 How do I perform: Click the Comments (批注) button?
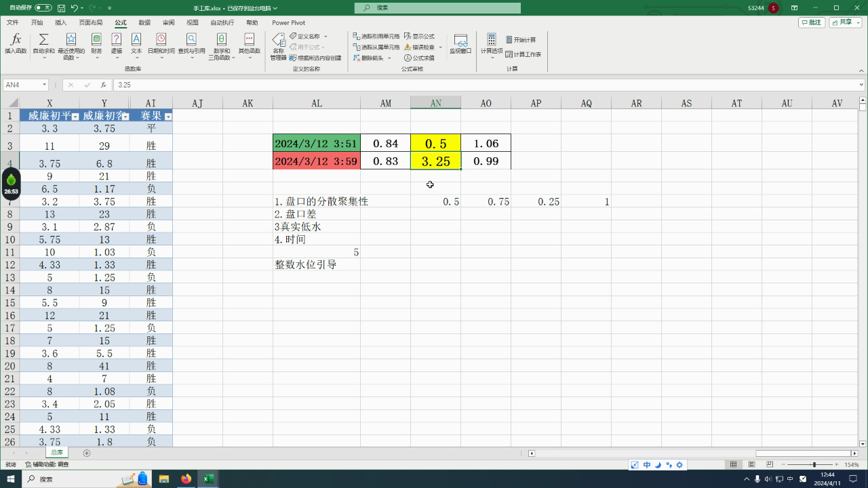812,22
